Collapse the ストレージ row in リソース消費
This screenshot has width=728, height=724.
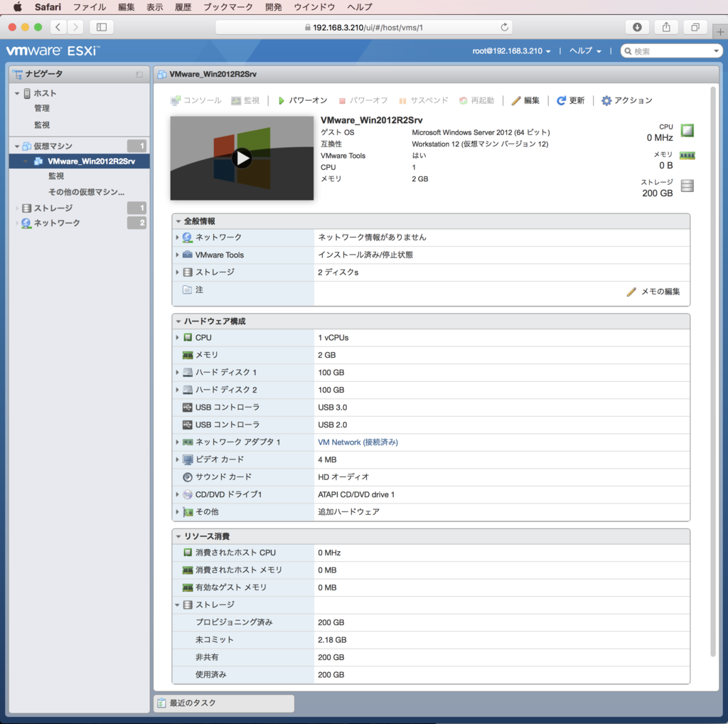tap(177, 605)
